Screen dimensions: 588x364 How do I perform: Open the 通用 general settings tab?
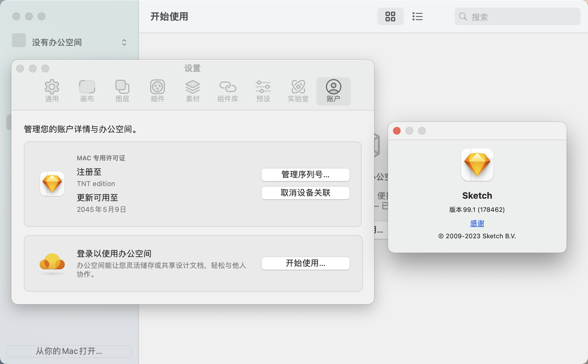point(52,91)
